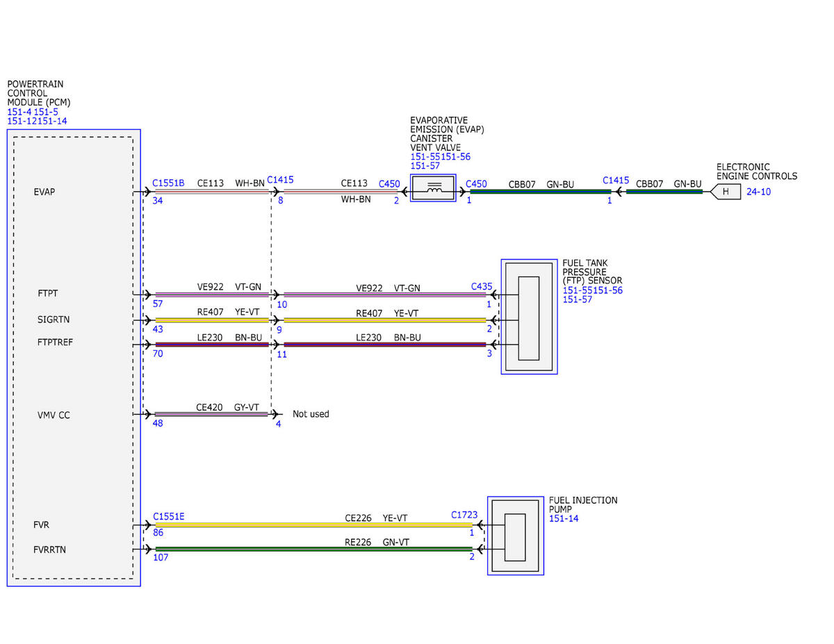Viewport: 834px width, 644px height.
Task: Open the 151-14 link below Fuel Injection Pump
Action: tap(564, 518)
